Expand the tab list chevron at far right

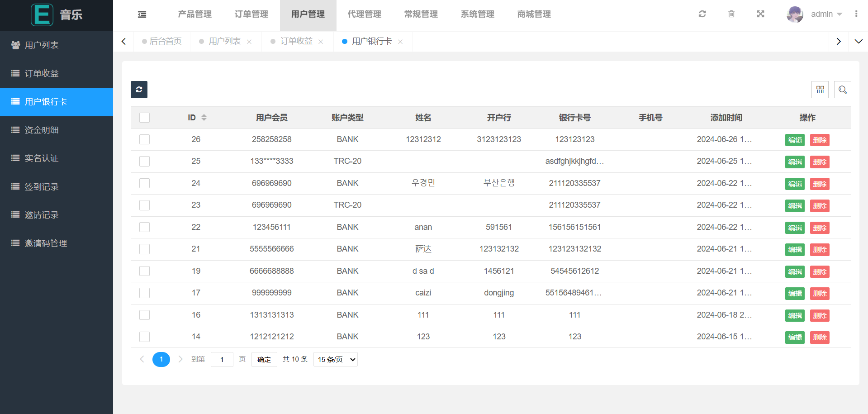(858, 41)
